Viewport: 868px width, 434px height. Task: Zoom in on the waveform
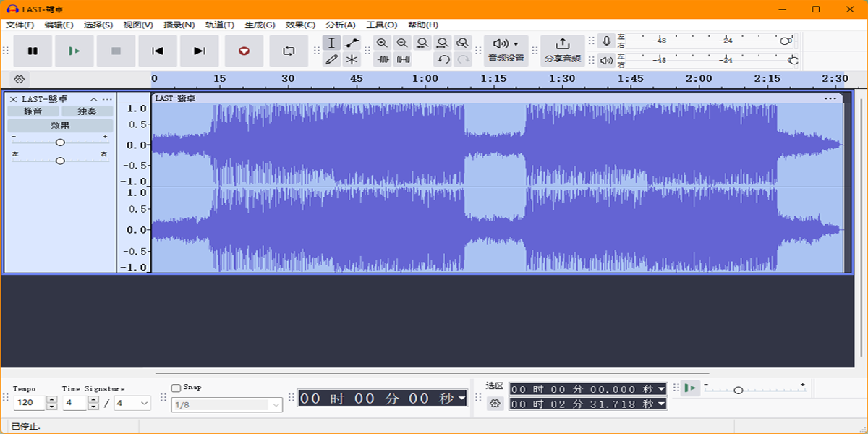point(382,43)
